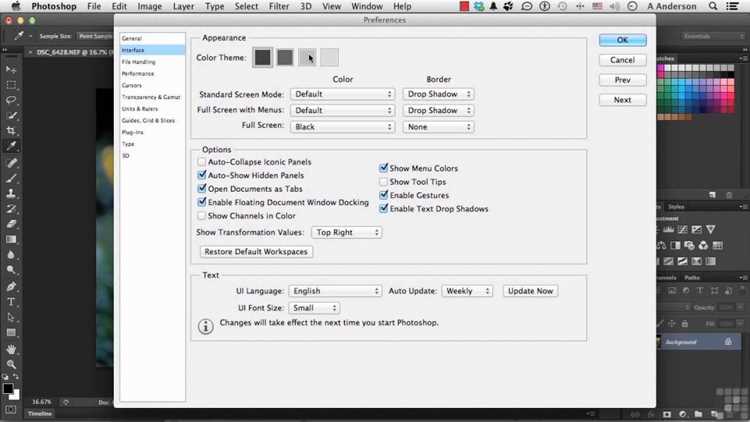Select the Pen tool
This screenshot has height=422, width=750.
tap(11, 287)
